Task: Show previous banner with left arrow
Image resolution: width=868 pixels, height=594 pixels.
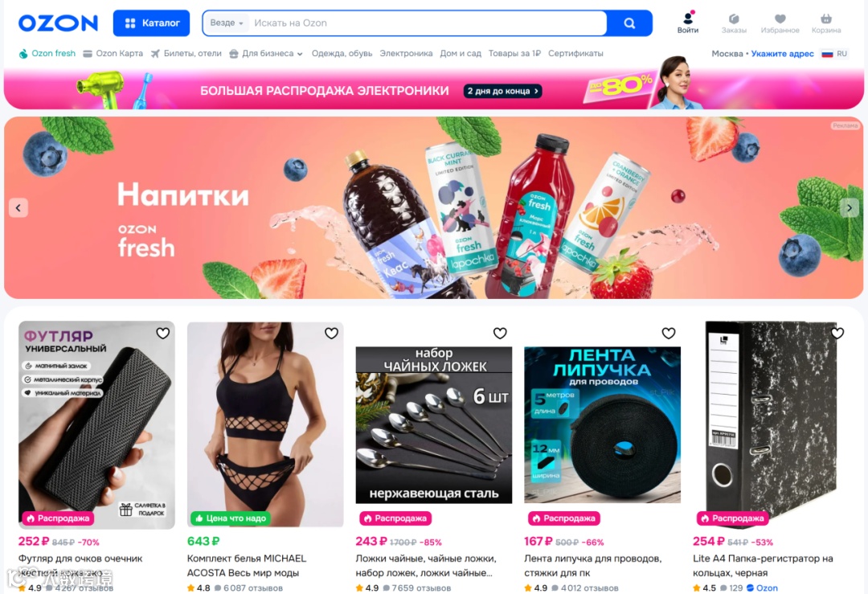Action: coord(18,208)
